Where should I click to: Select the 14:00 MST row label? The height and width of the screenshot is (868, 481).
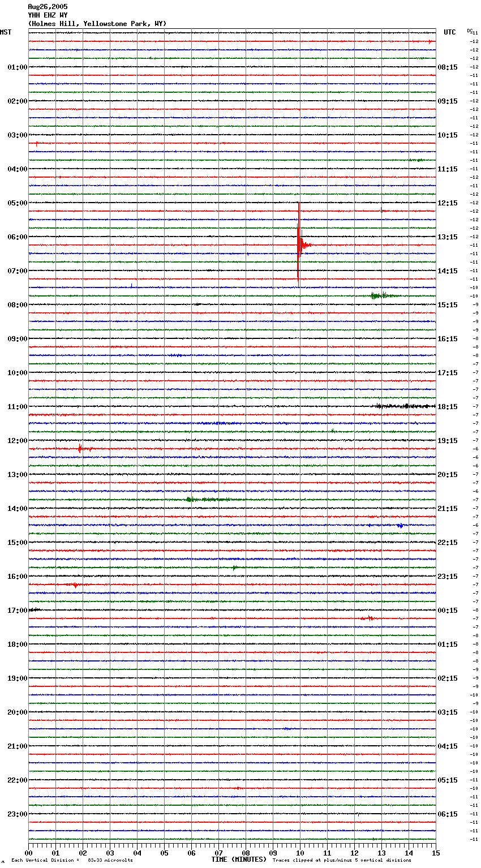(18, 509)
